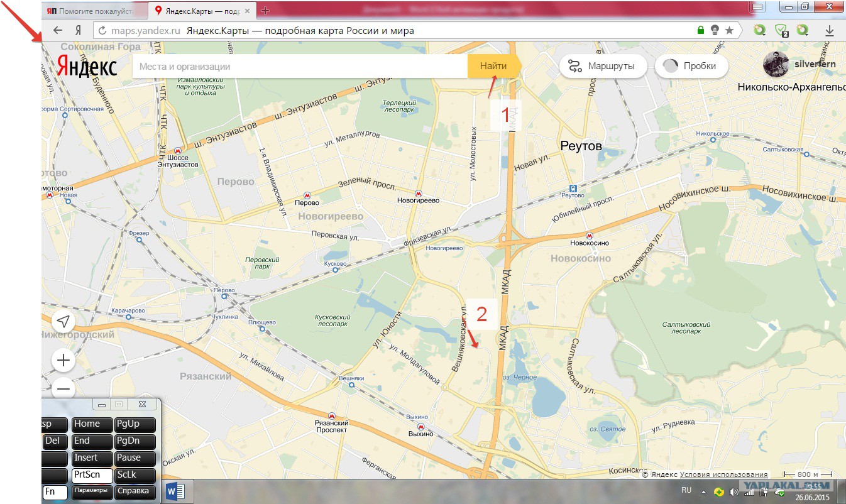Click the Реутово railway station icon
This screenshot has height=504, width=846.
[x=573, y=188]
